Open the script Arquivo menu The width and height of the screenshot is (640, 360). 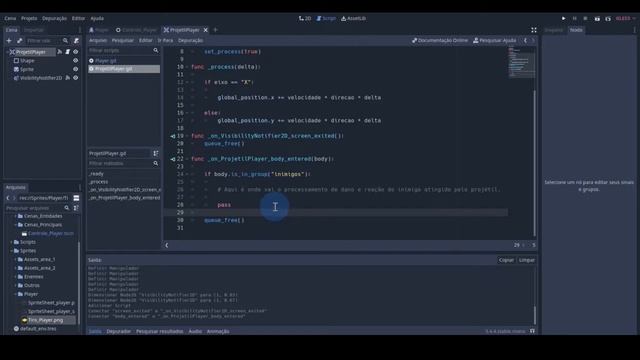[98, 40]
